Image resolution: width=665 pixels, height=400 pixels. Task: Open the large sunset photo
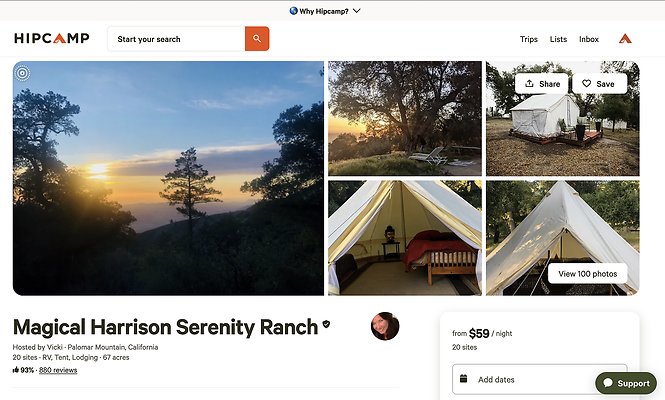[168, 178]
